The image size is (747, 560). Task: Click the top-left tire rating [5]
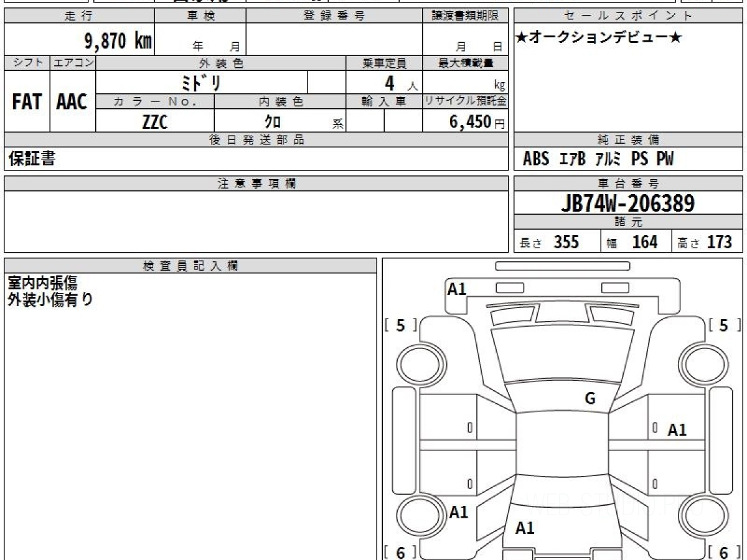(400, 325)
